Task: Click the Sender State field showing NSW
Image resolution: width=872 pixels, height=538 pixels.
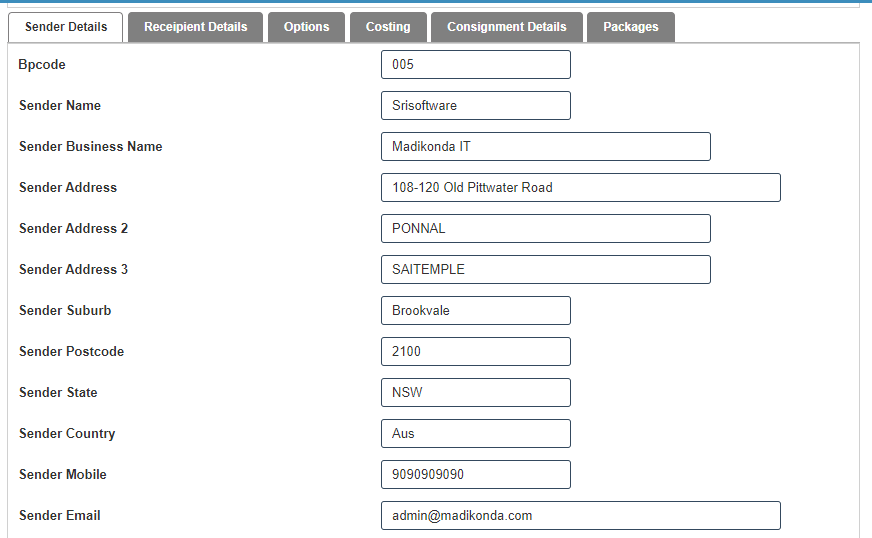Action: (475, 393)
